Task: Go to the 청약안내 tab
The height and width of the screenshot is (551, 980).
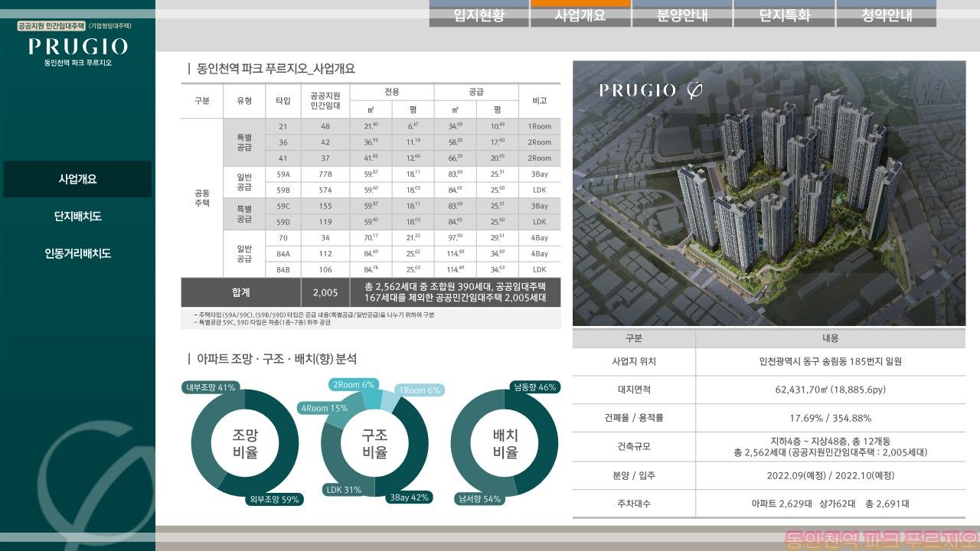Action: coord(886,15)
